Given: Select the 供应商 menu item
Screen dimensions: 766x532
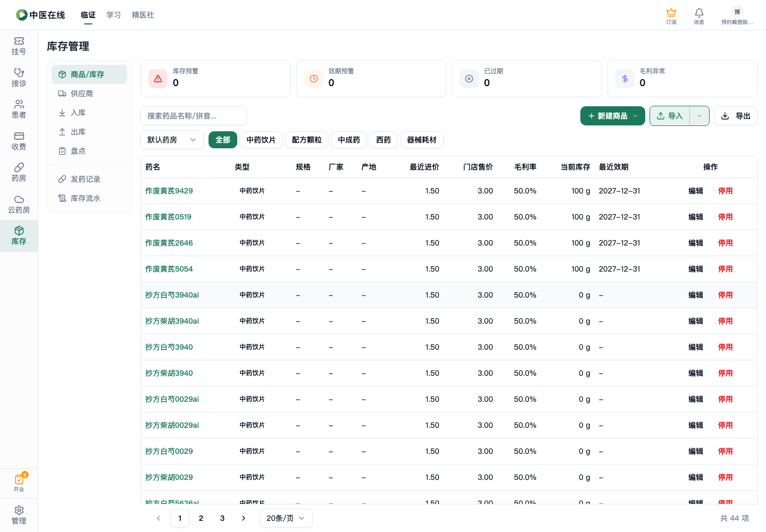Looking at the screenshot, I should click(89, 94).
